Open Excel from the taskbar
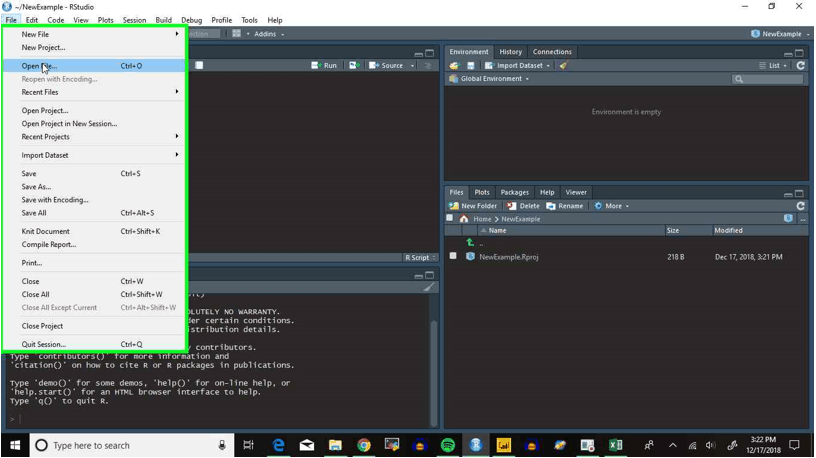 click(x=616, y=446)
